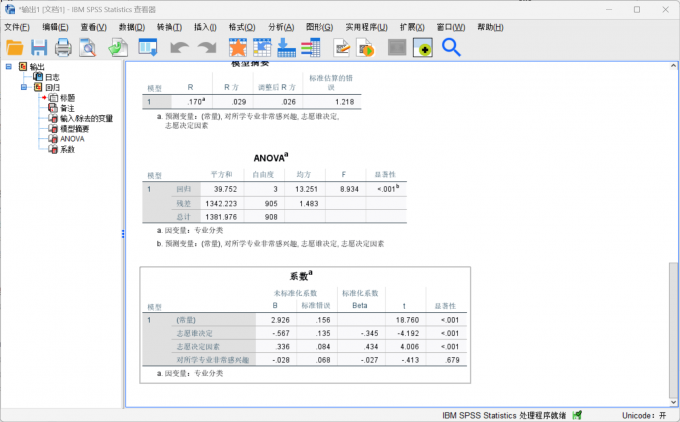Save the output document

39,47
